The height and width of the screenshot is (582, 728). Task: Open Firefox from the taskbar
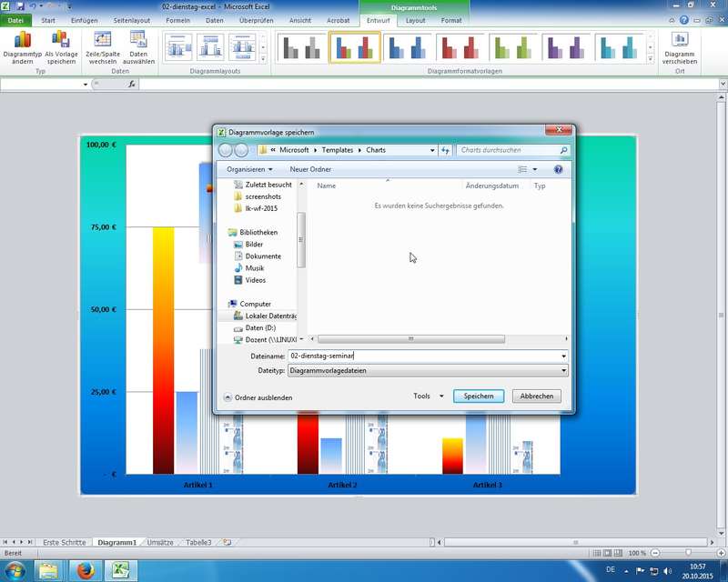(x=86, y=571)
